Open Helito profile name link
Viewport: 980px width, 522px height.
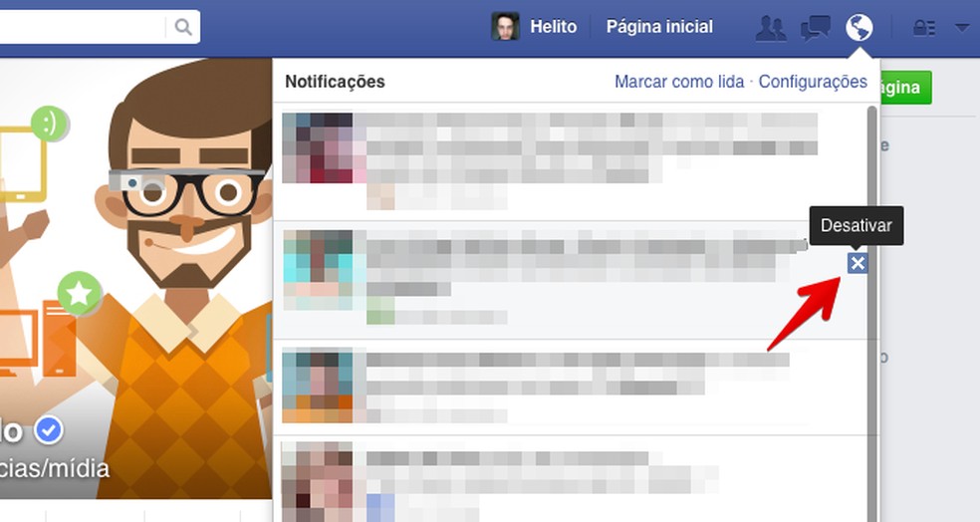[553, 27]
